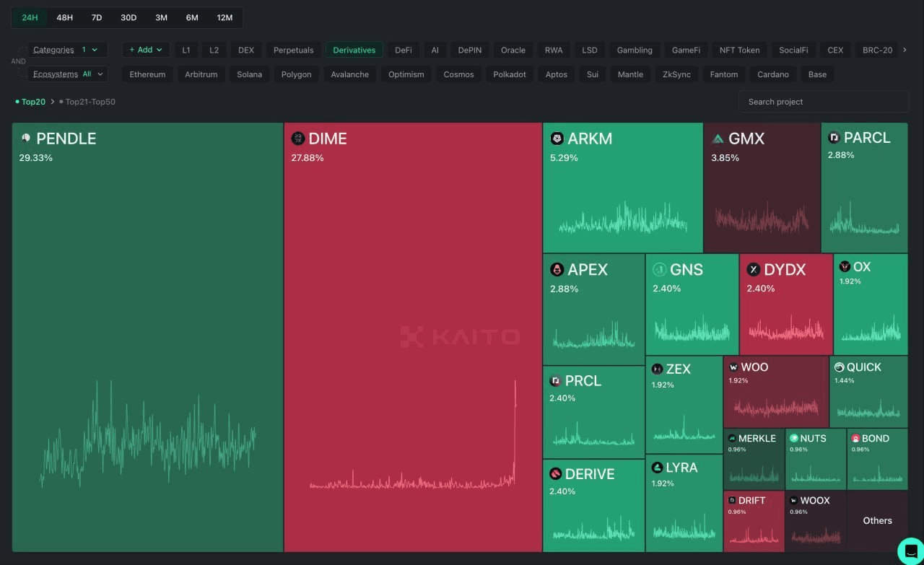This screenshot has height=565, width=924.
Task: Open the PENDLE mindshare chart
Action: [x=147, y=434]
